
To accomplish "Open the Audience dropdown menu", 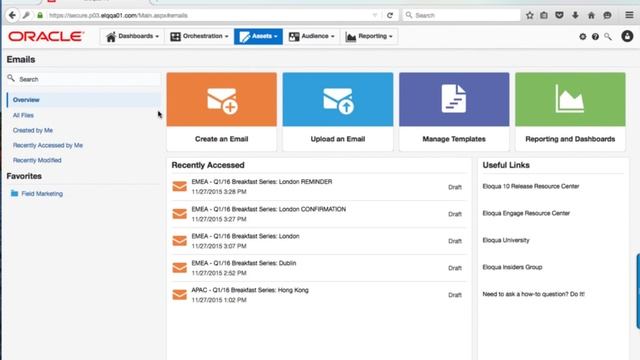I will (311, 36).
